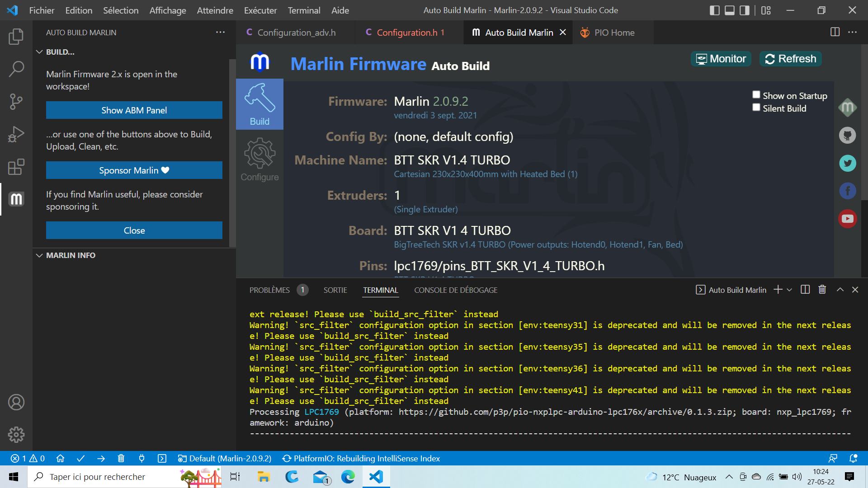This screenshot has height=488, width=868.
Task: Open the Extensions view
Action: click(16, 167)
